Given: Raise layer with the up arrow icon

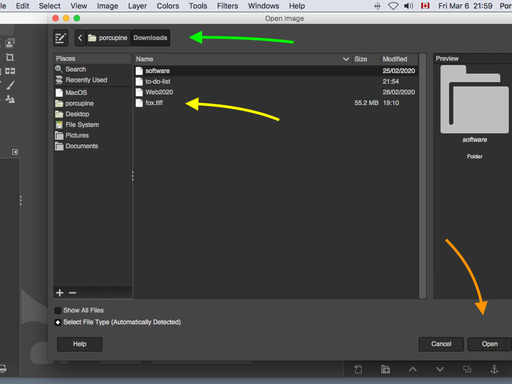Looking at the screenshot, I should (x=413, y=369).
